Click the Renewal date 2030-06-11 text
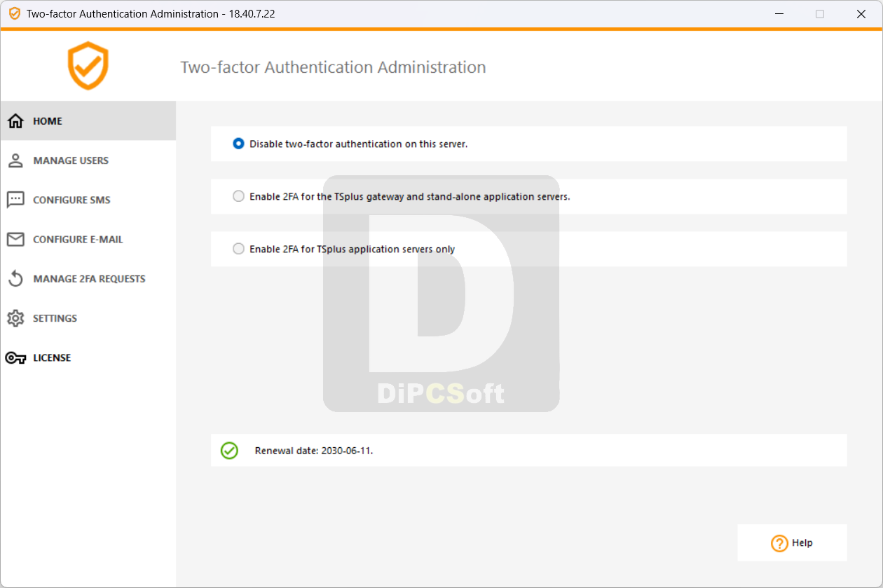Screen dimensions: 883x588 coord(314,451)
